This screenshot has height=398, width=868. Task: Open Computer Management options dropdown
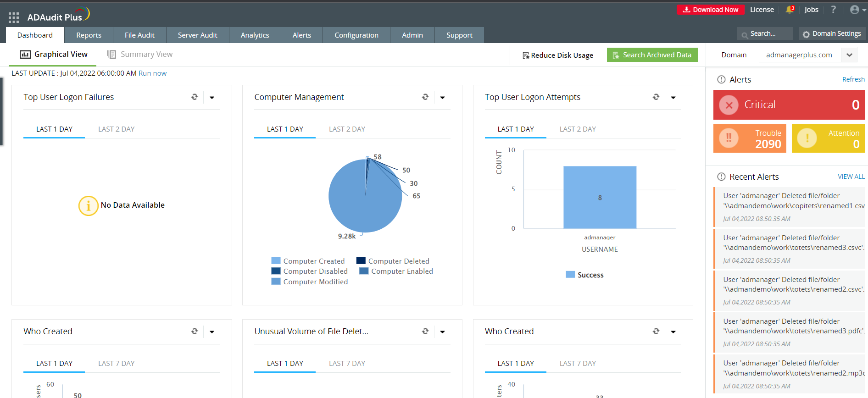(x=443, y=98)
